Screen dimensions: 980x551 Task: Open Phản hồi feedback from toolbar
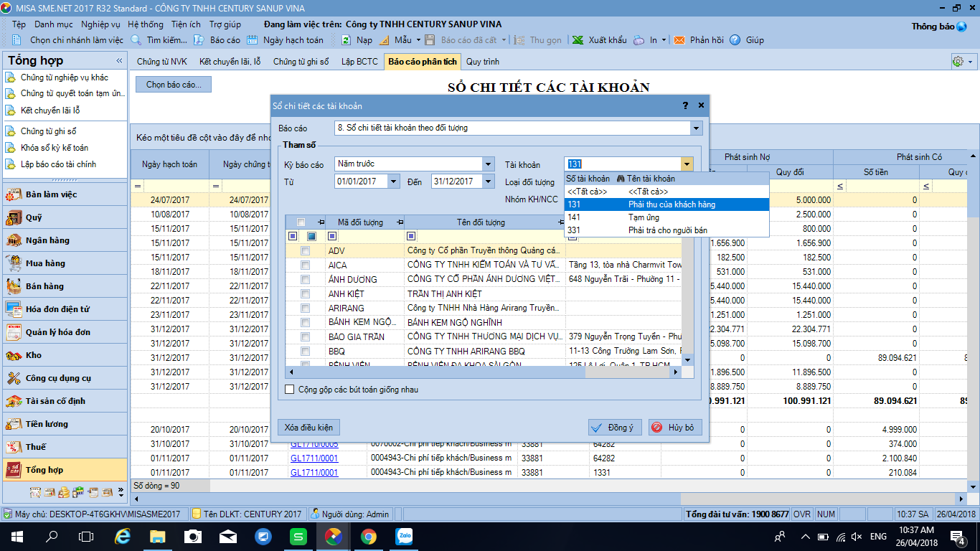(698, 40)
